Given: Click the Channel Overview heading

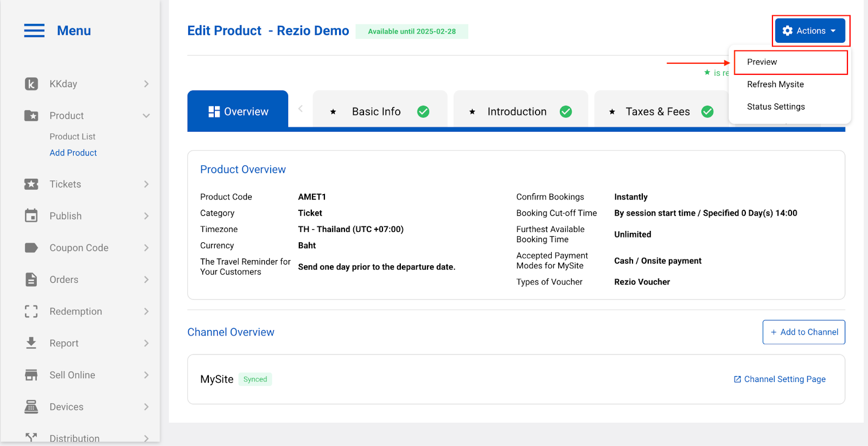Looking at the screenshot, I should [x=231, y=332].
